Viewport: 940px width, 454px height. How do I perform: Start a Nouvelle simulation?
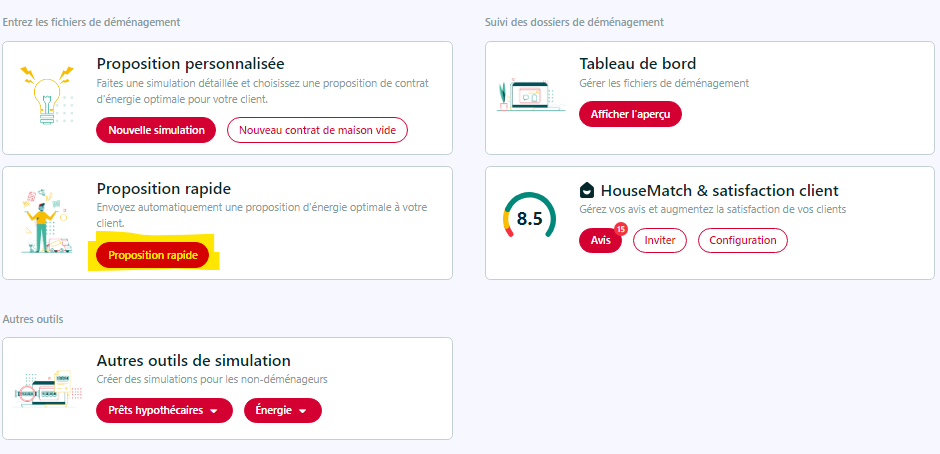coord(156,130)
